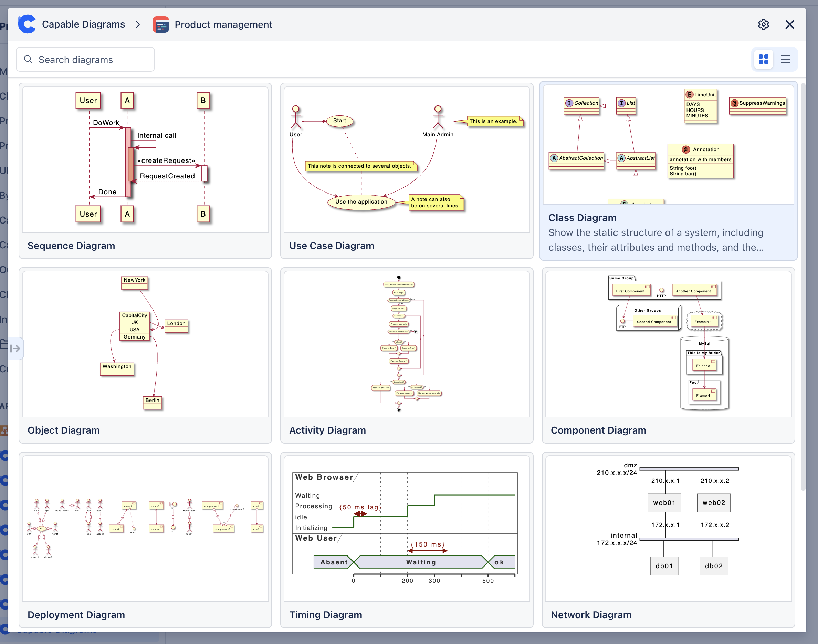Switch to list view layout
Viewport: 818px width, 644px height.
(x=786, y=59)
